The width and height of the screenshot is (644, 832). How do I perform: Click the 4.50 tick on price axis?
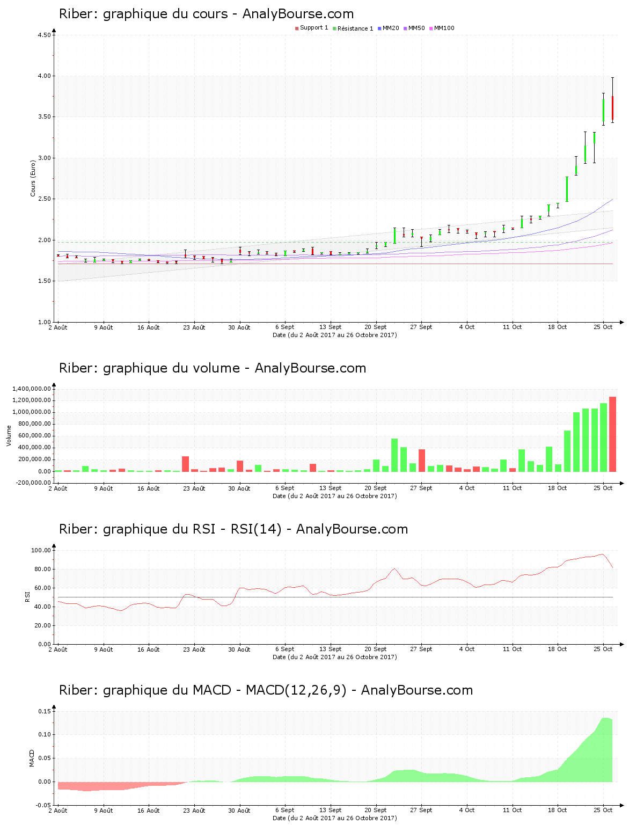[45, 35]
